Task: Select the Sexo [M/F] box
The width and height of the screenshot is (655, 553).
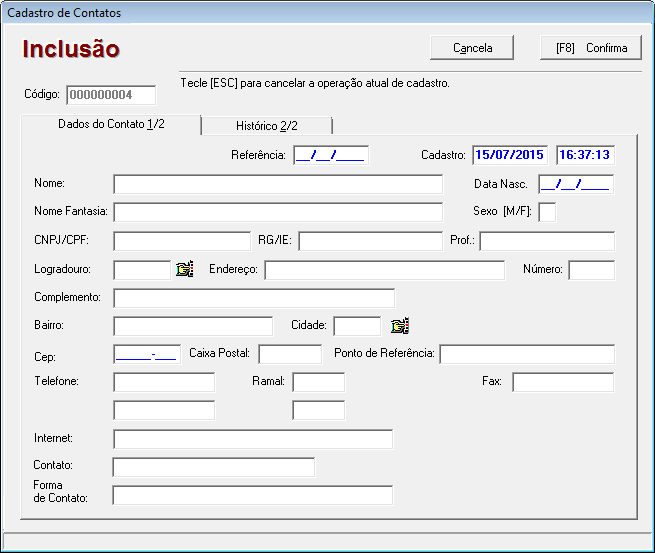Action: point(547,212)
